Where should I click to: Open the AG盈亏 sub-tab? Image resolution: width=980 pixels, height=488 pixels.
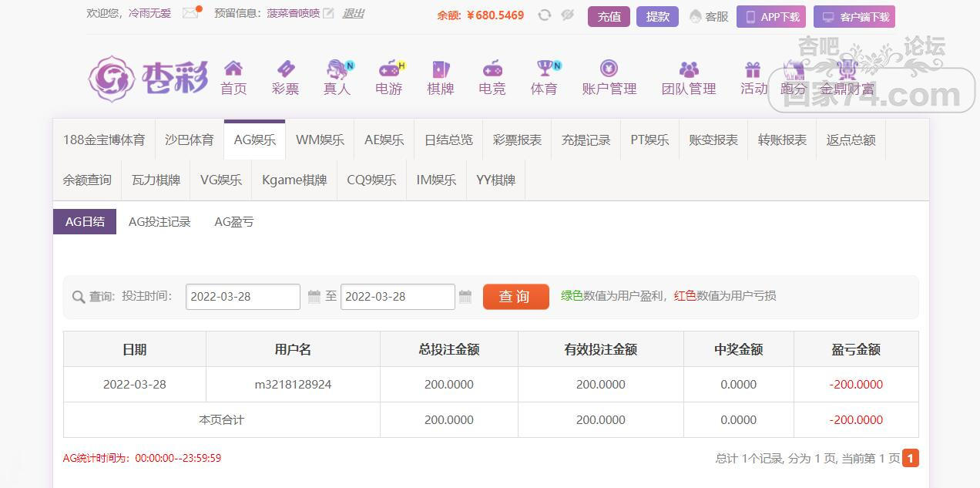pos(234,221)
